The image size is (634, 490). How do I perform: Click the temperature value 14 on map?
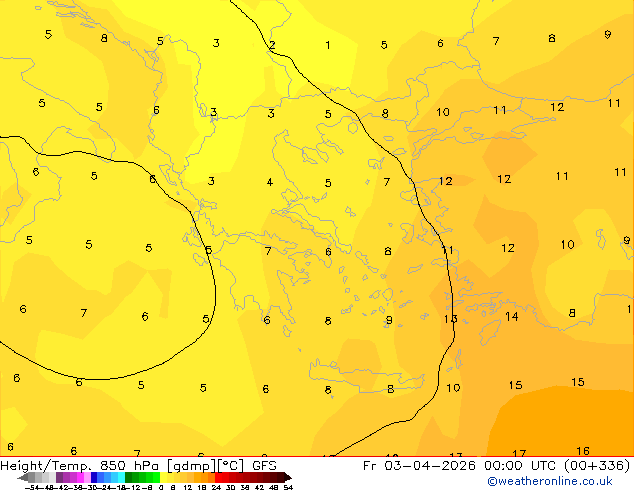[512, 316]
